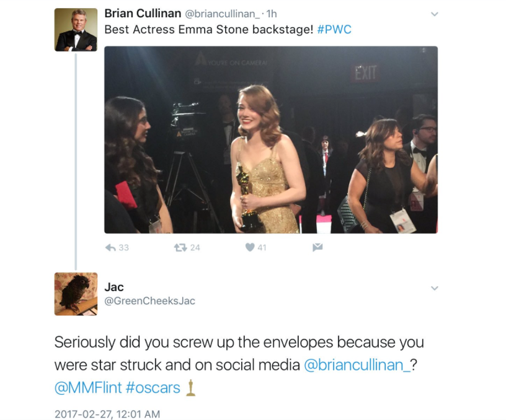This screenshot has width=506, height=420.
Task: Enlarge the Emma Stone backstage photo
Action: pos(270,139)
